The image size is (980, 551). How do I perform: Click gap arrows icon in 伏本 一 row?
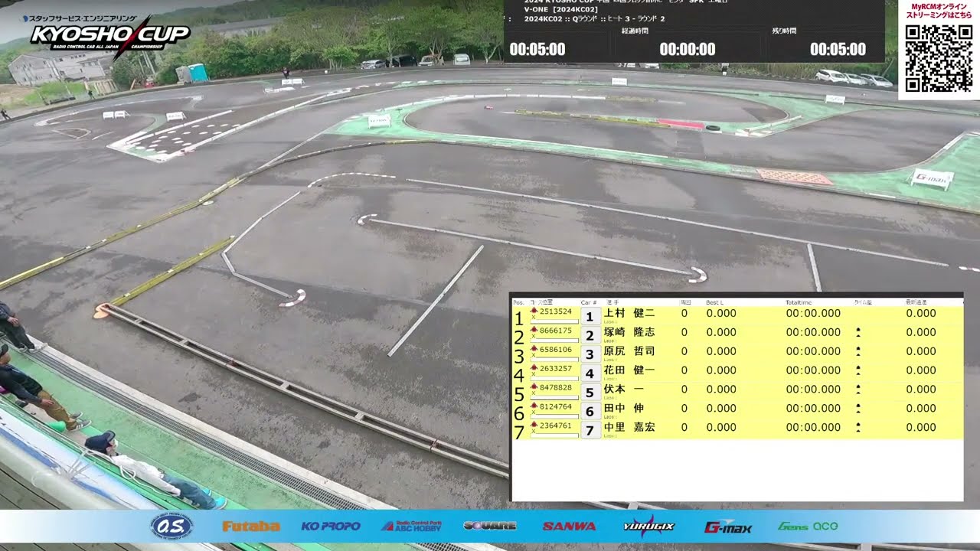click(858, 390)
